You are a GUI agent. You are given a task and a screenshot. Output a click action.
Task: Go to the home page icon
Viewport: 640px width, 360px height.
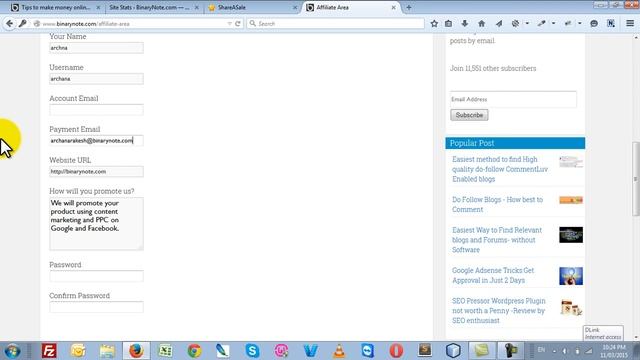pyautogui.click(x=482, y=24)
